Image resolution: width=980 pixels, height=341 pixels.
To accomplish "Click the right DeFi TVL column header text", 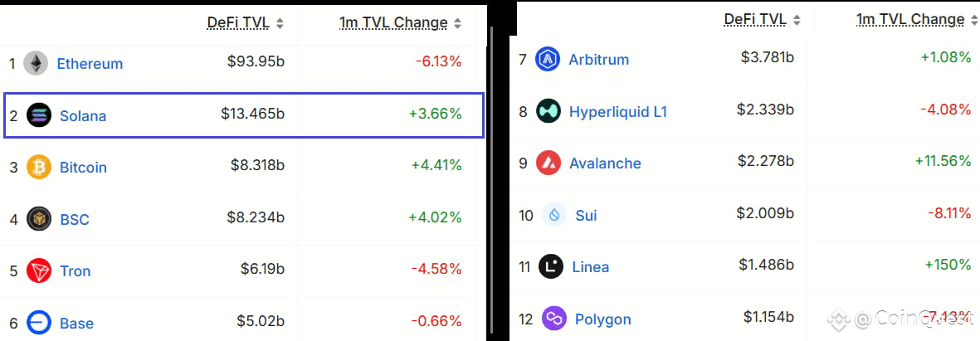I will click(x=755, y=20).
